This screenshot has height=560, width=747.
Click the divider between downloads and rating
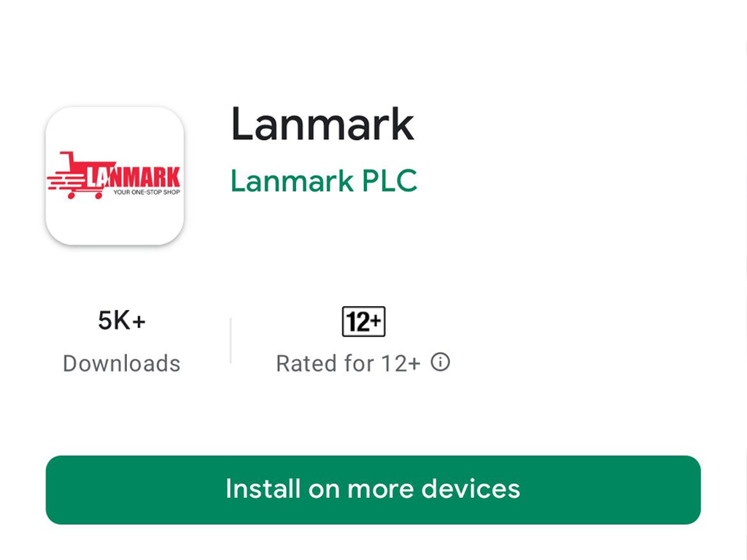231,341
